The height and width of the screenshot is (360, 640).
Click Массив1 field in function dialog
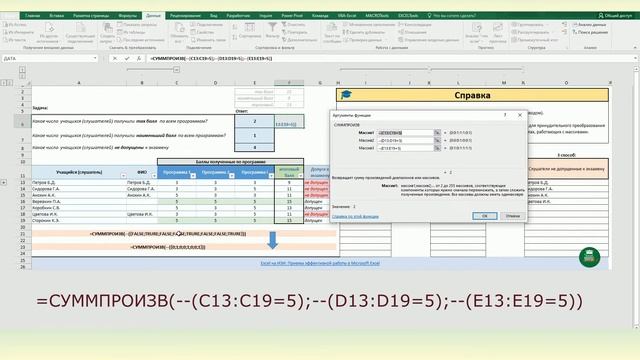pyautogui.click(x=405, y=133)
